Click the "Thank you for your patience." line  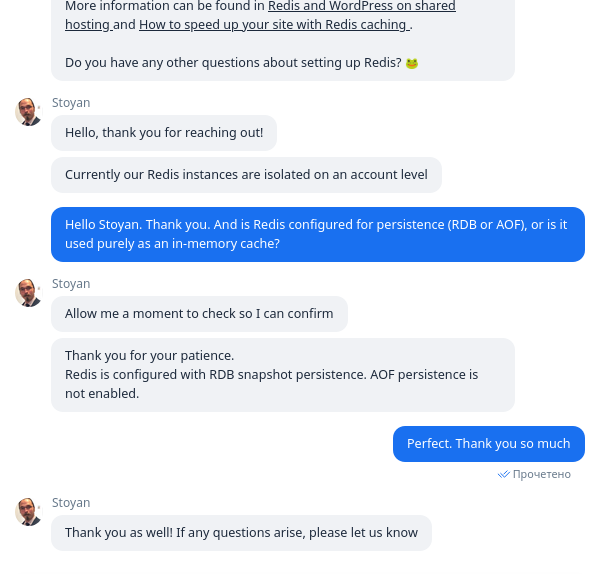click(x=150, y=356)
